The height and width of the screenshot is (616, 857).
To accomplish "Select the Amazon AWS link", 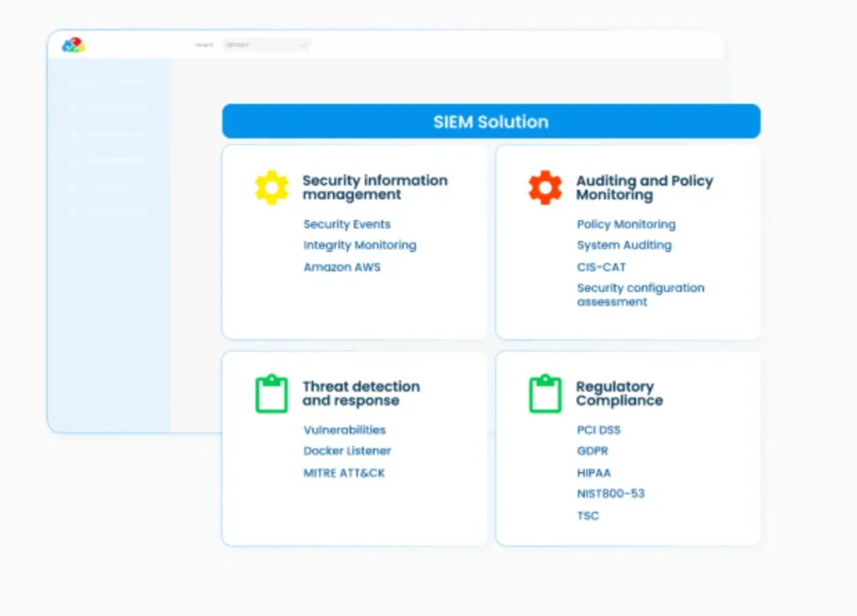I will click(341, 267).
